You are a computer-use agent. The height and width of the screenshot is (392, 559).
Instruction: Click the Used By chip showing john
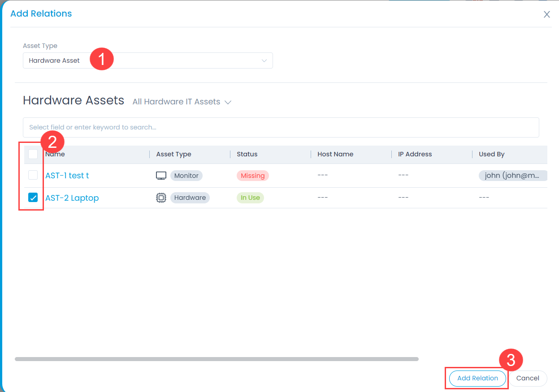coord(512,175)
